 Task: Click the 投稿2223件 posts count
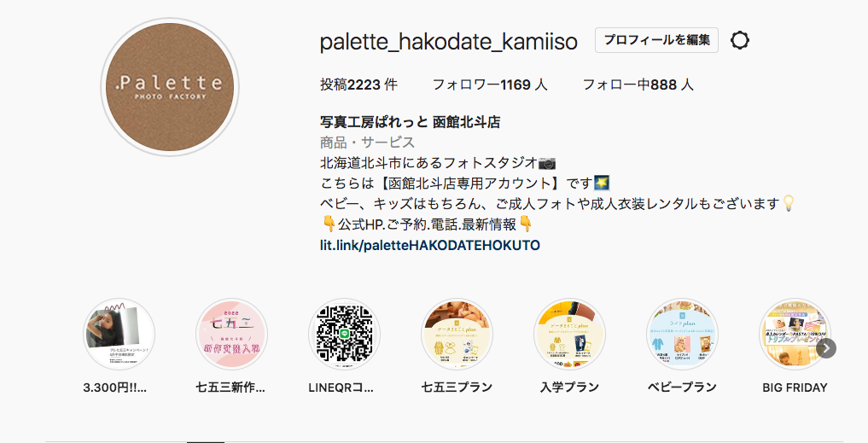pyautogui.click(x=358, y=85)
